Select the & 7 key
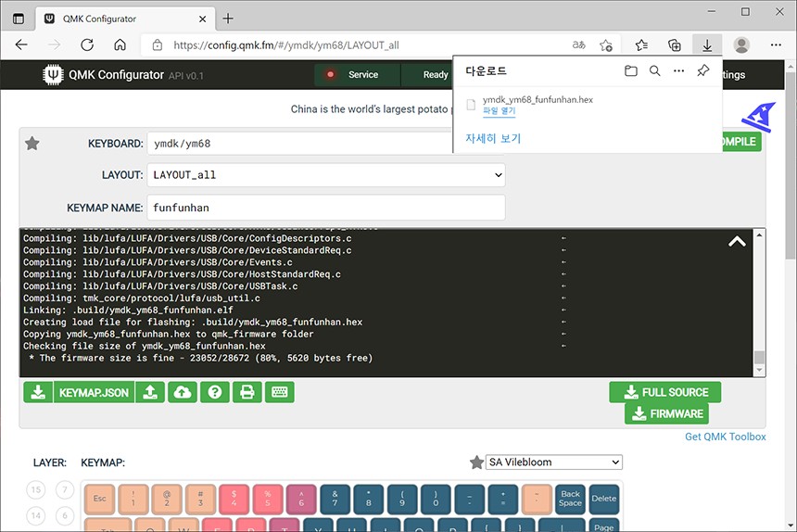The image size is (797, 532). point(335,499)
